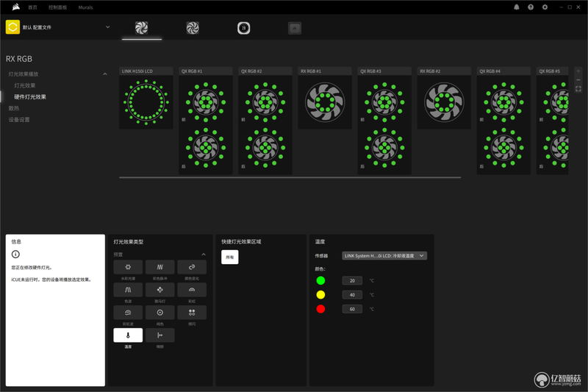Choose the effect next to 温度
588x392 pixels.
pos(159,335)
